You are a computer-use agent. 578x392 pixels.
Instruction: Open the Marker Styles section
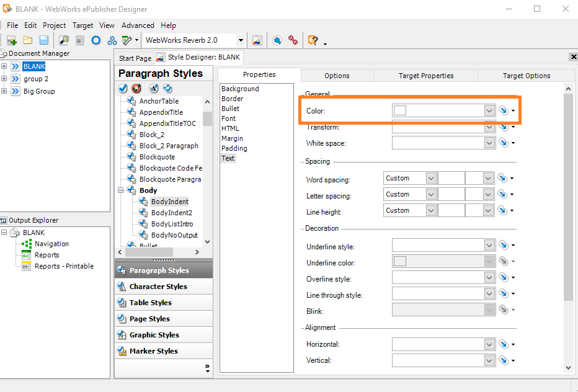coord(153,351)
